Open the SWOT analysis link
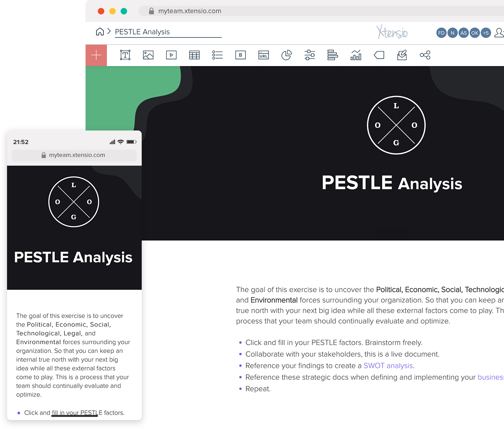This screenshot has width=504, height=429. 388,365
